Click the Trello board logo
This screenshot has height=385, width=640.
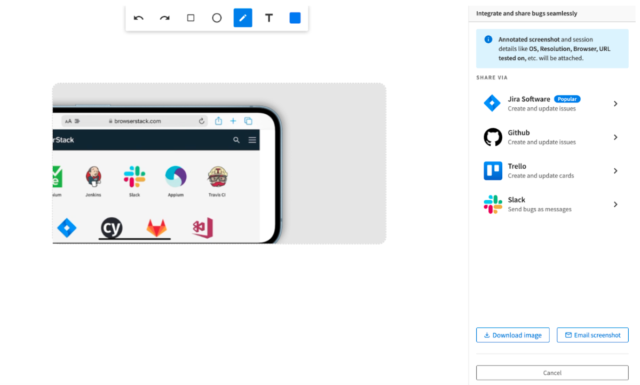[x=493, y=171]
